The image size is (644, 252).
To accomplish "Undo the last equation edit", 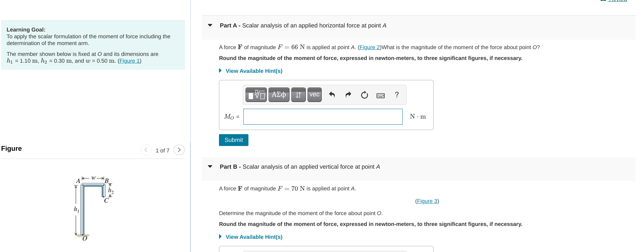I will pyautogui.click(x=331, y=95).
